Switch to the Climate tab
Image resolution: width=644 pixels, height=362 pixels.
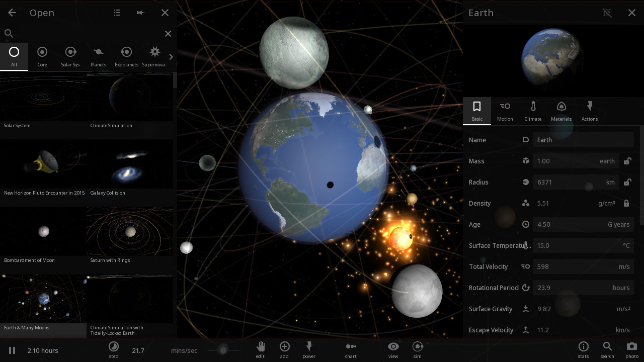tap(533, 111)
